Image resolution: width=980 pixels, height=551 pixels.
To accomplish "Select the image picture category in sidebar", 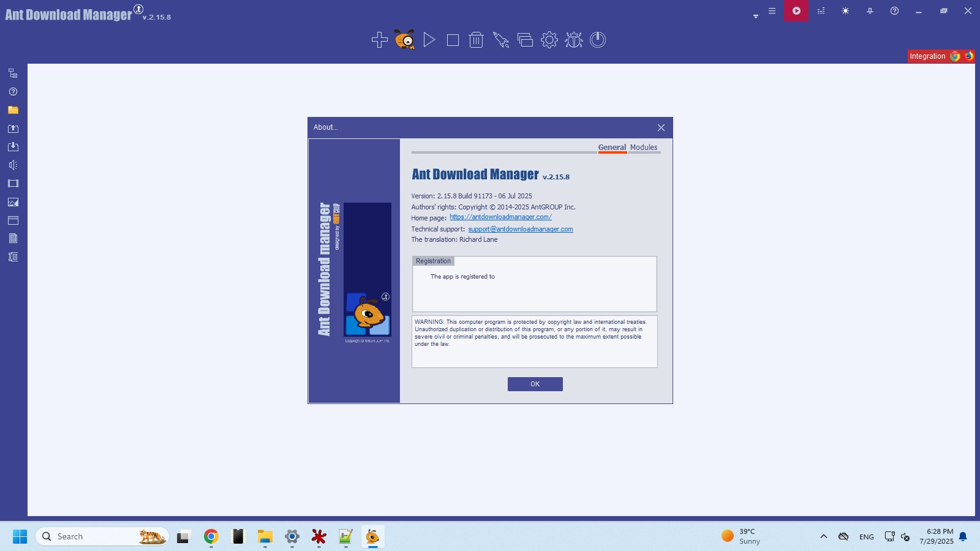I will coord(13,202).
